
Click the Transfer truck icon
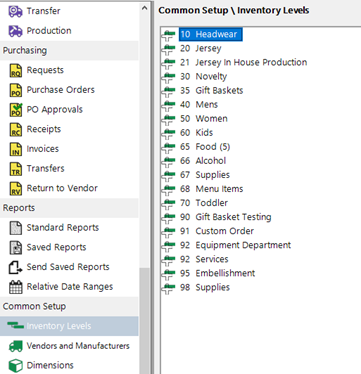[15, 11]
